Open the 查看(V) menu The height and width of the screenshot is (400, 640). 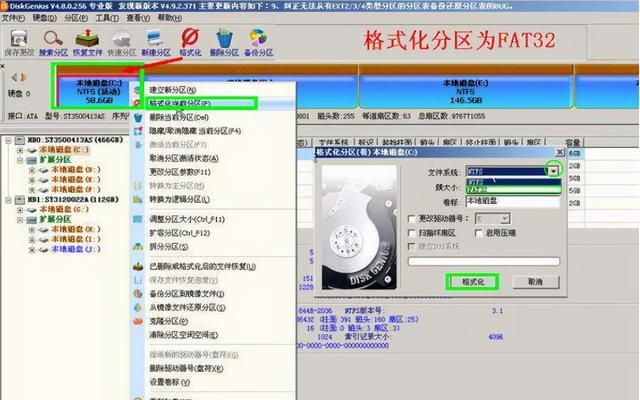(x=138, y=18)
